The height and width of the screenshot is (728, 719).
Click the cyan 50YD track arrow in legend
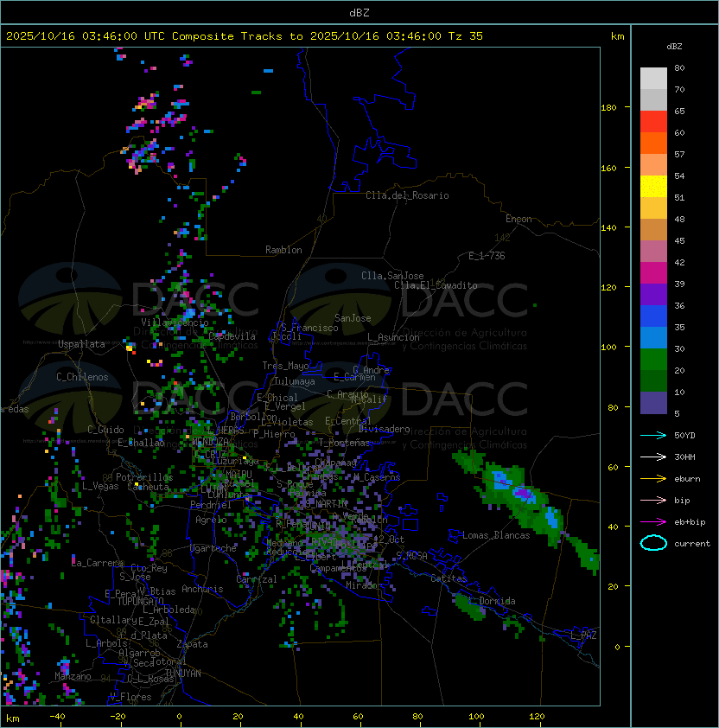pos(653,436)
